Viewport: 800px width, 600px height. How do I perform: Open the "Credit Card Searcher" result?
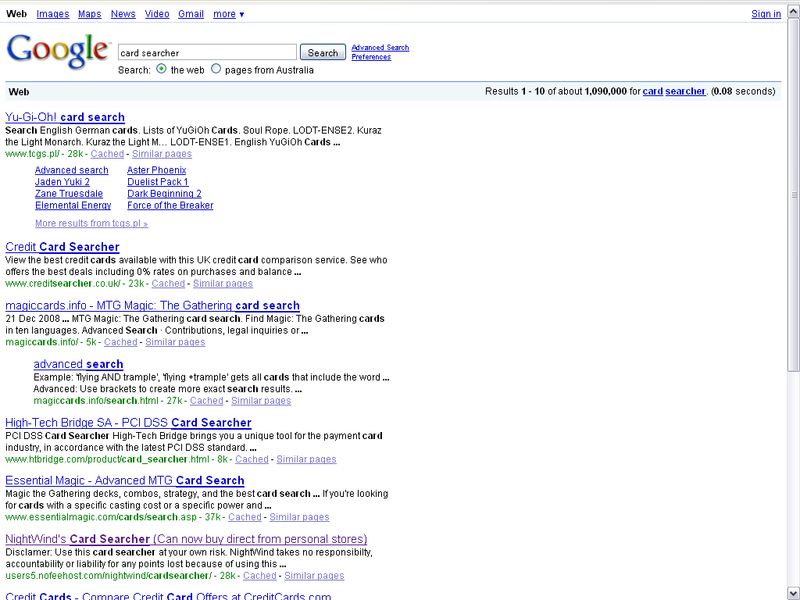(x=62, y=247)
